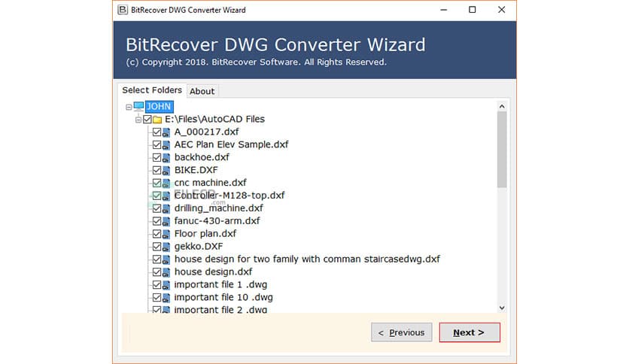Viewport: 629px width, 364px height.
Task: Click BitRecover app icon in title bar
Action: point(123,10)
